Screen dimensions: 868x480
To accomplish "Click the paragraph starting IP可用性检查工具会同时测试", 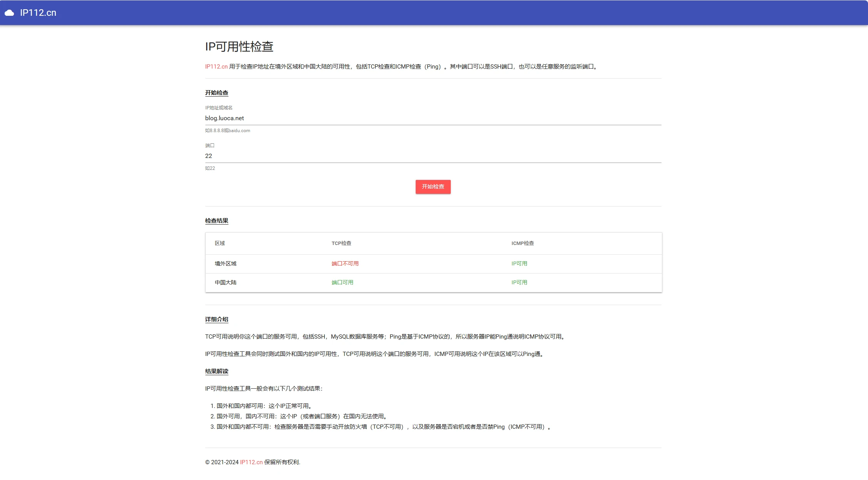I will (375, 354).
